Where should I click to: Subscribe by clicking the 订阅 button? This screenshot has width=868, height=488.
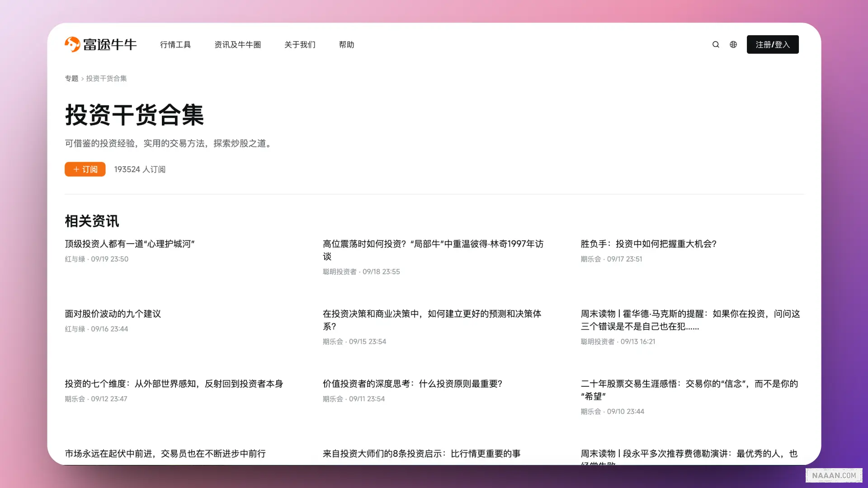click(85, 169)
